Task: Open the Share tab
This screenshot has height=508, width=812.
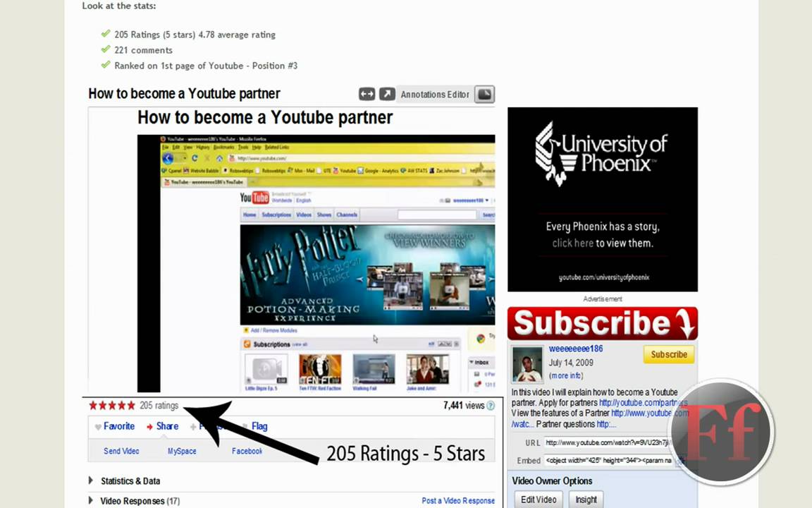Action: [163, 426]
